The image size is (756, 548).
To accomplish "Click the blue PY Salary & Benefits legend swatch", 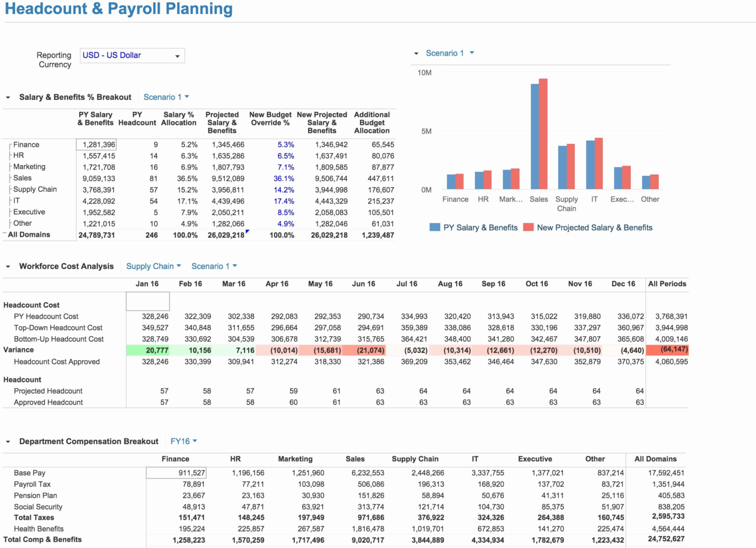I will 435,227.
